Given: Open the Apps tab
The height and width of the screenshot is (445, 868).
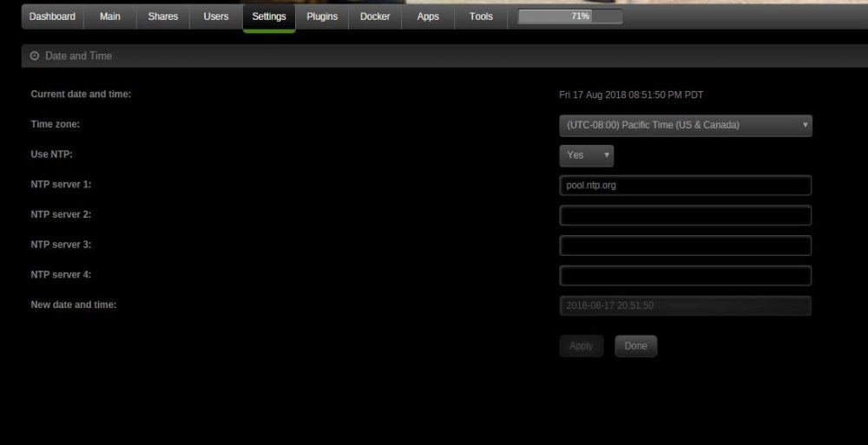Looking at the screenshot, I should tap(428, 16).
